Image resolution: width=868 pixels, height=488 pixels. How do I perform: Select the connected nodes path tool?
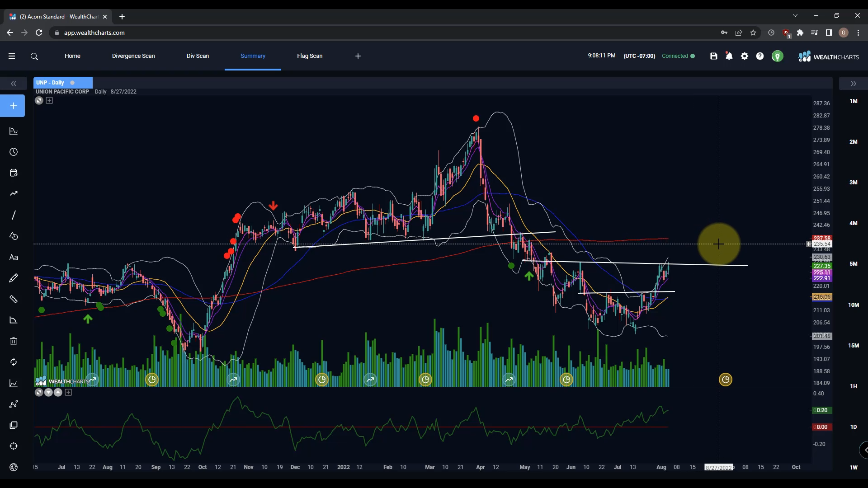click(14, 404)
